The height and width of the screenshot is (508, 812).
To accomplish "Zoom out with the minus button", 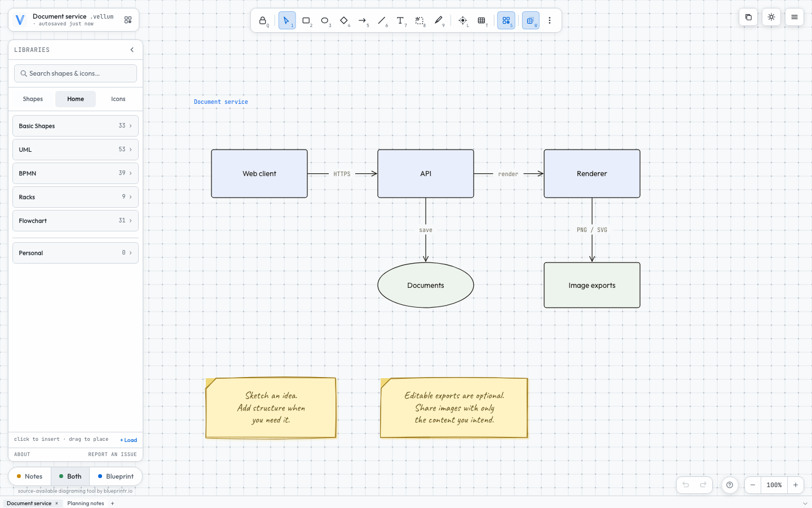I will pyautogui.click(x=753, y=485).
